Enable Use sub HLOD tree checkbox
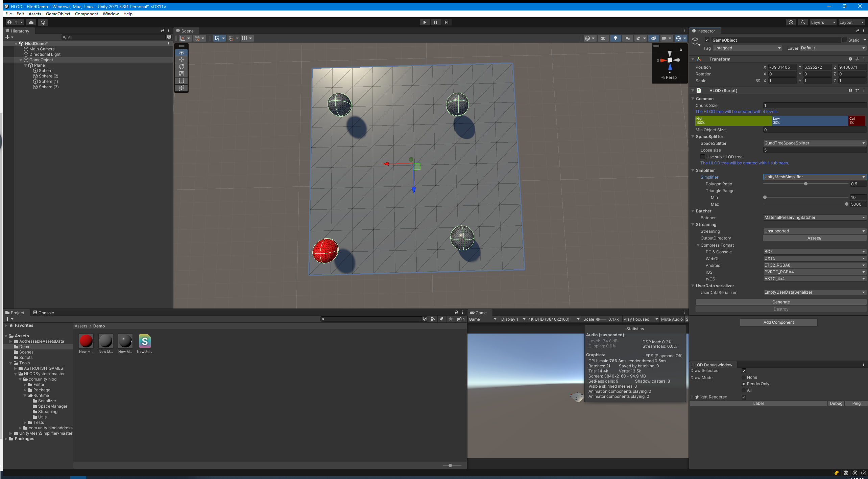The height and width of the screenshot is (479, 868). click(703, 157)
